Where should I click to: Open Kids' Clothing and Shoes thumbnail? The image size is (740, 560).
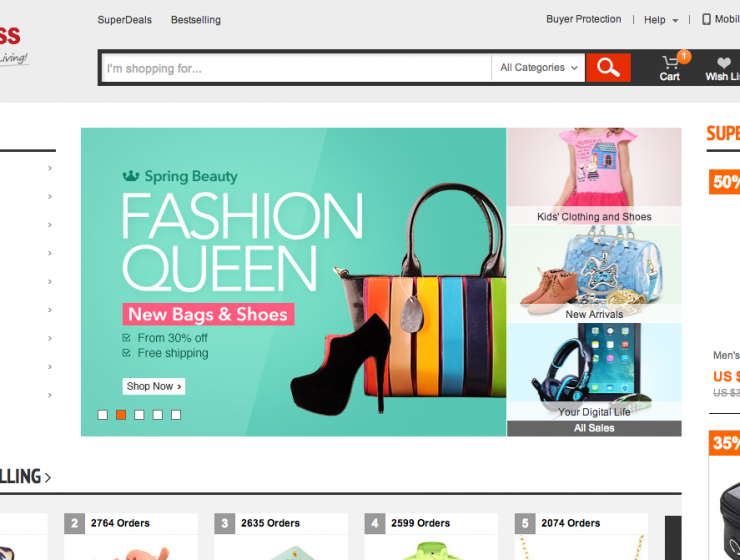tap(594, 175)
